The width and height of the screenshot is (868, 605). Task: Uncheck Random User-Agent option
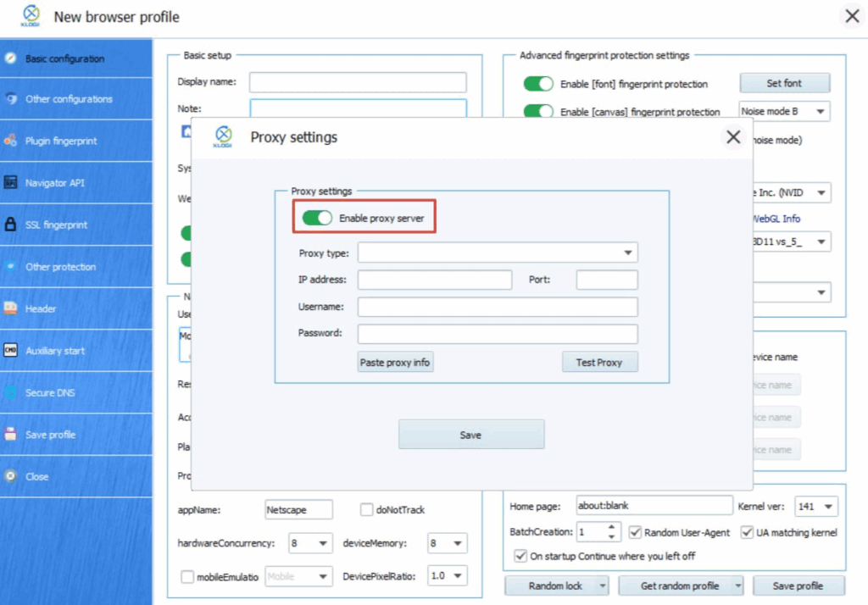click(x=635, y=532)
